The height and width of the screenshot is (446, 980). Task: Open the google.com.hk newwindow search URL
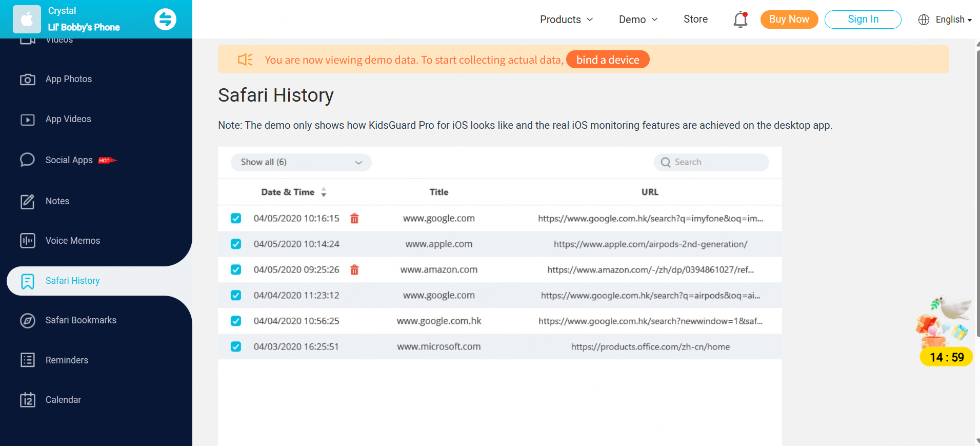coord(650,321)
